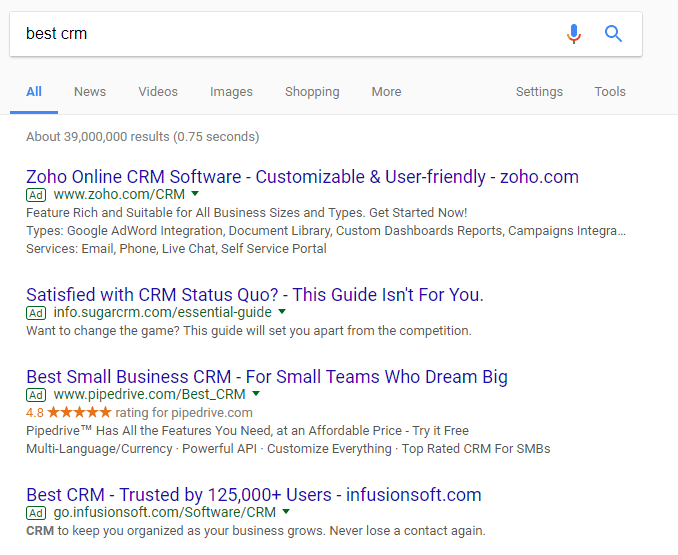678x555 pixels.
Task: Switch to the Videos tab
Action: 158,92
